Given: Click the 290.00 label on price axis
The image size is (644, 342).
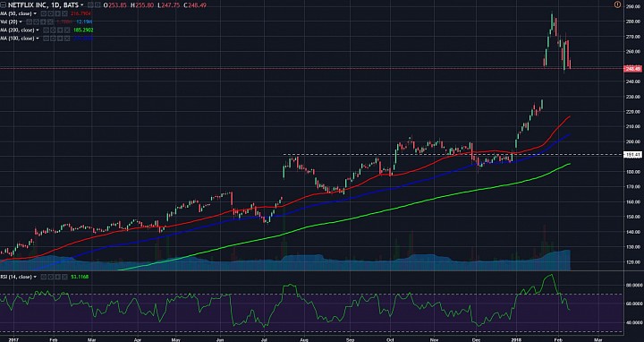Looking at the screenshot, I should point(633,6).
